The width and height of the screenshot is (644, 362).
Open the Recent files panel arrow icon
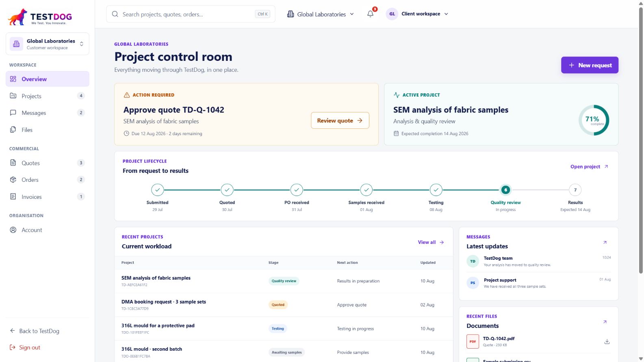605,322
